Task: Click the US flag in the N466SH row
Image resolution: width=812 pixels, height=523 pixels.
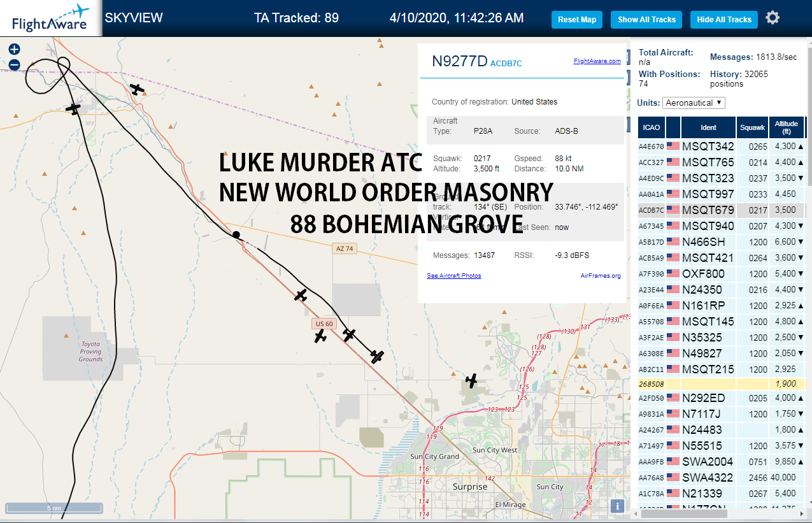Action: click(673, 242)
